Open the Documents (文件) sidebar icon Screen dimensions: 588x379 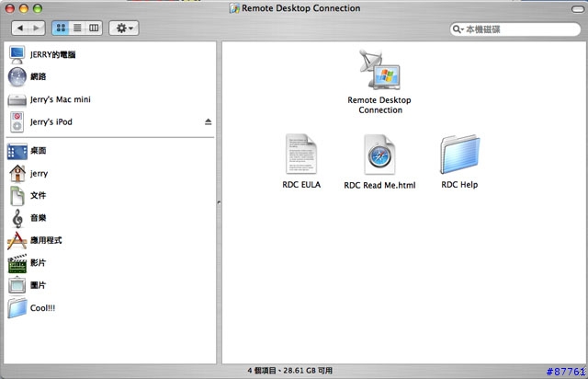coord(17,196)
